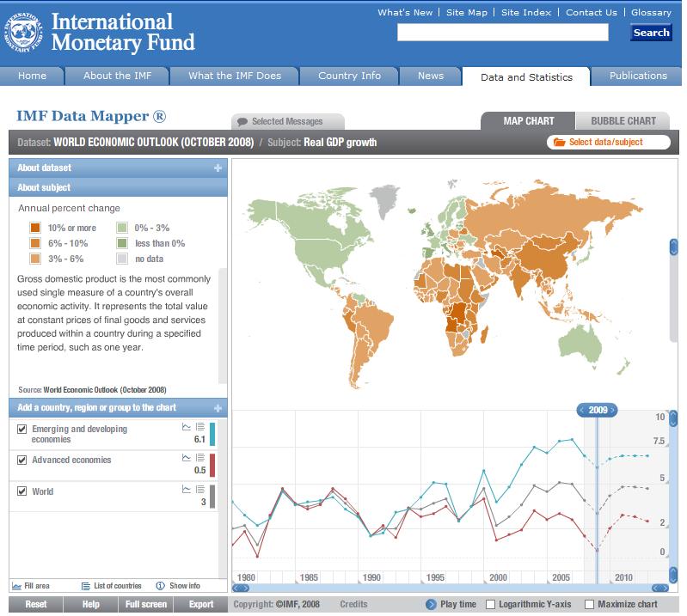Enable the Maximize chart checkbox
Screen dimensions: 687x616
(590, 605)
